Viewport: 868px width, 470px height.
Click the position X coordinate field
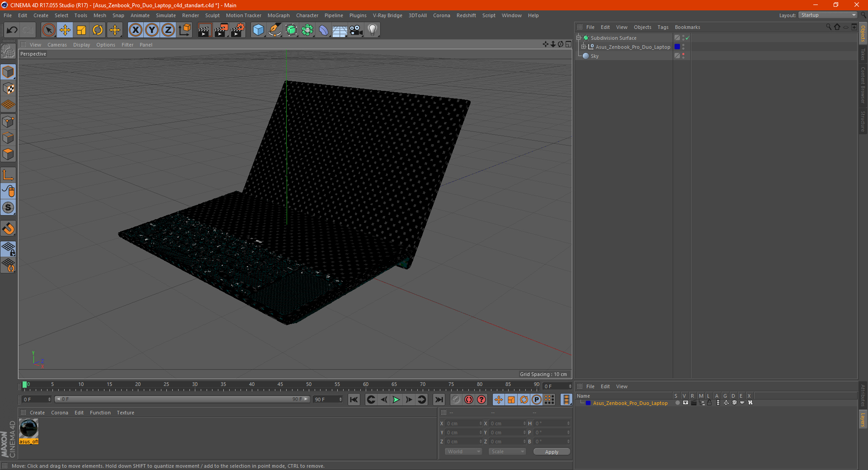point(464,423)
